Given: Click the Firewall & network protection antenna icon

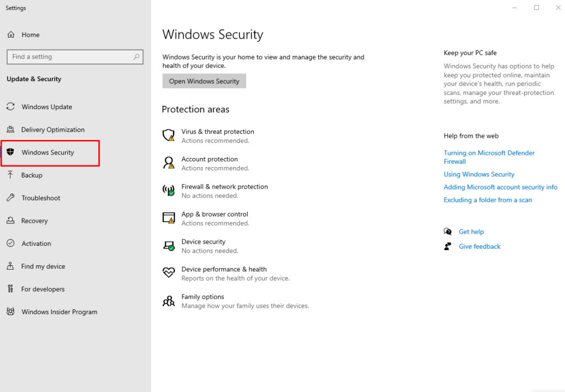Looking at the screenshot, I should click(x=168, y=190).
